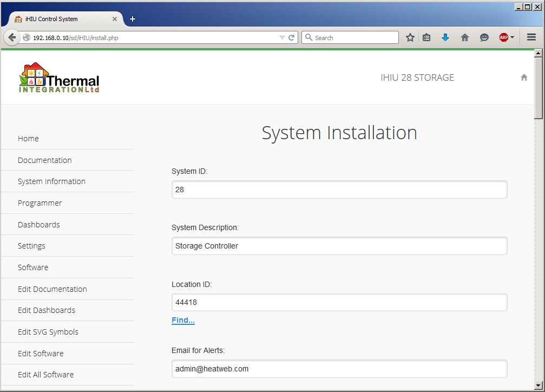
Task: Open the browser hamburger menu
Action: [531, 37]
